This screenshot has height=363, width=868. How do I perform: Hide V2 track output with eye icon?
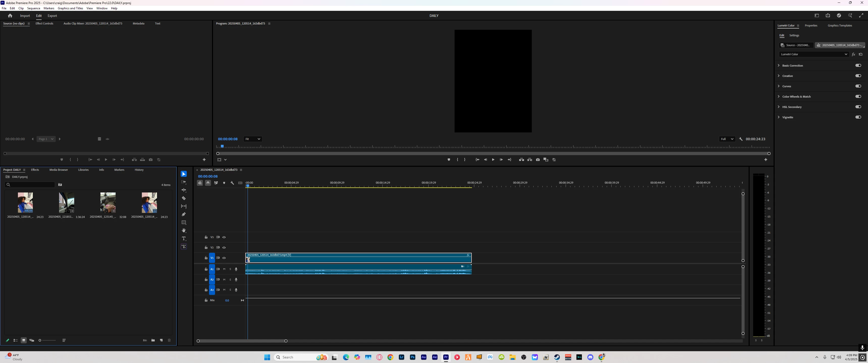(x=224, y=248)
